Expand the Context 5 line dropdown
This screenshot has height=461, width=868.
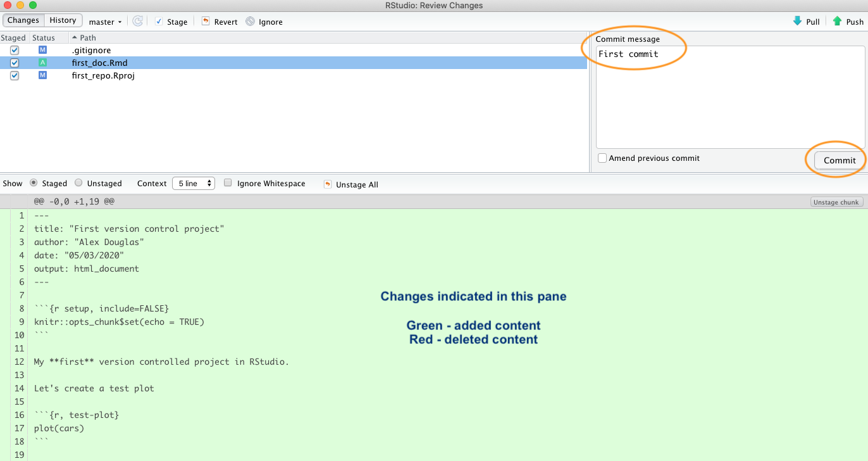[x=193, y=184]
